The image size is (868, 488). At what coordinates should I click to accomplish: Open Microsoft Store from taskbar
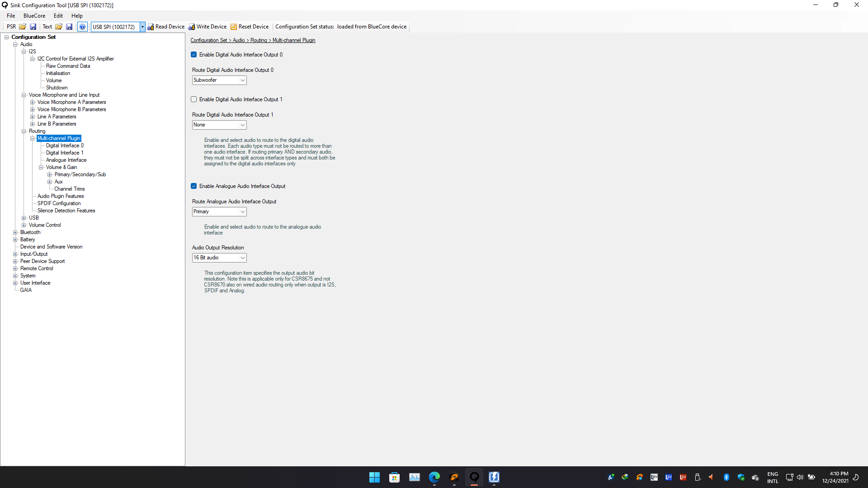394,477
